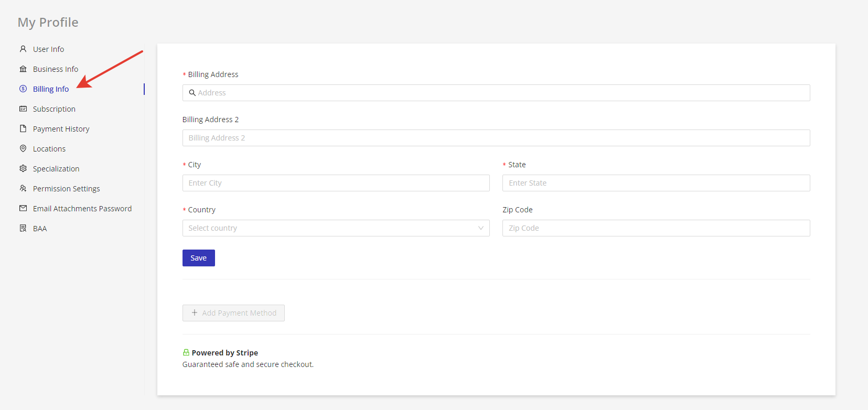Click the Permission Settings user icon
Screen dimensions: 868x410
[23, 188]
